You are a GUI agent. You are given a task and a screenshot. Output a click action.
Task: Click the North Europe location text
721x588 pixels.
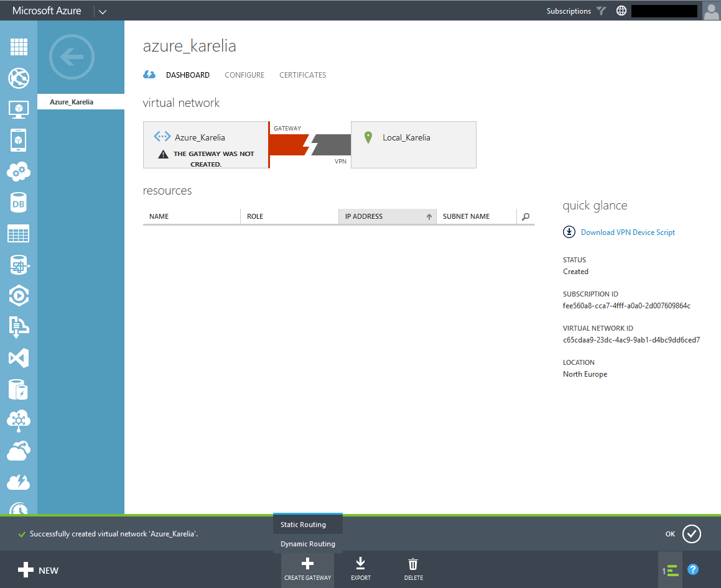coord(585,374)
